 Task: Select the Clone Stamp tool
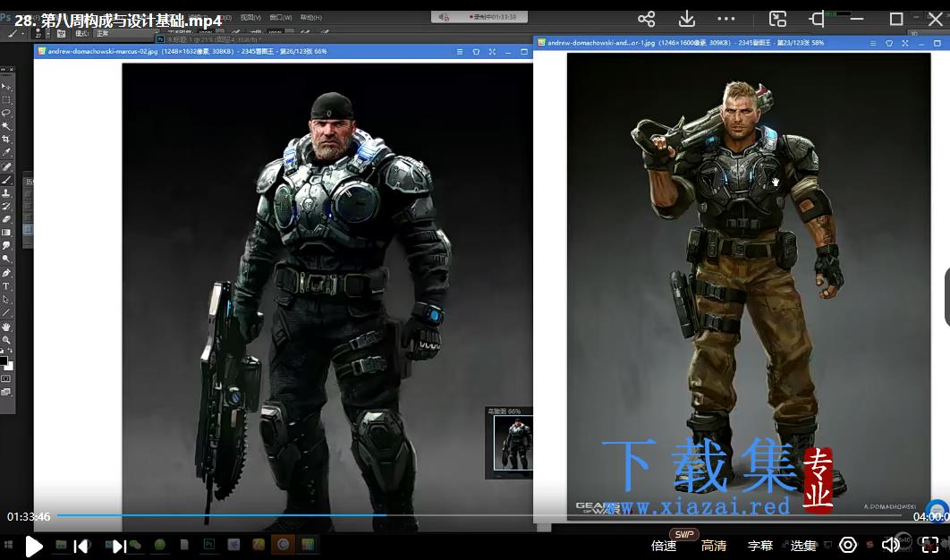6,193
